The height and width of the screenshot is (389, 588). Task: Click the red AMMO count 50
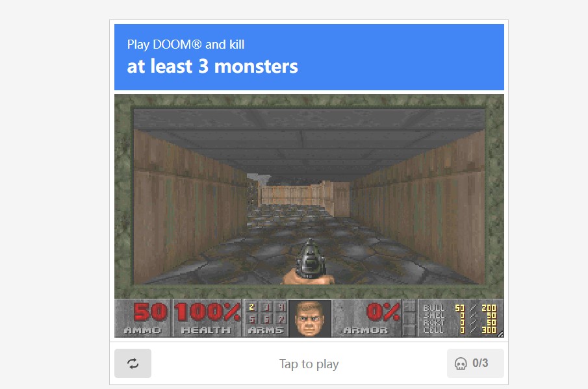[150, 312]
